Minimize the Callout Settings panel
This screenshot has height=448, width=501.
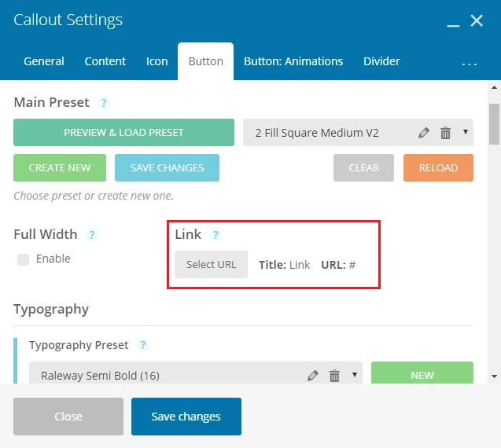[x=453, y=25]
